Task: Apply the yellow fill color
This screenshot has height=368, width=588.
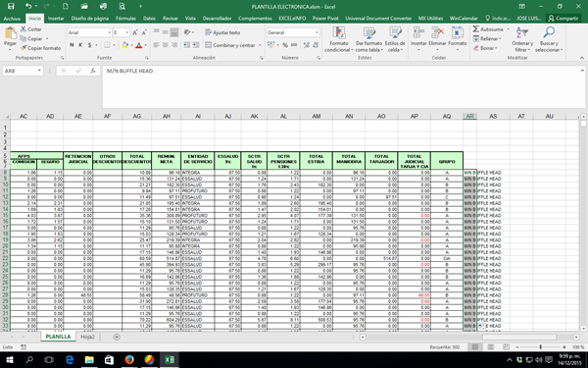Action: (124, 45)
